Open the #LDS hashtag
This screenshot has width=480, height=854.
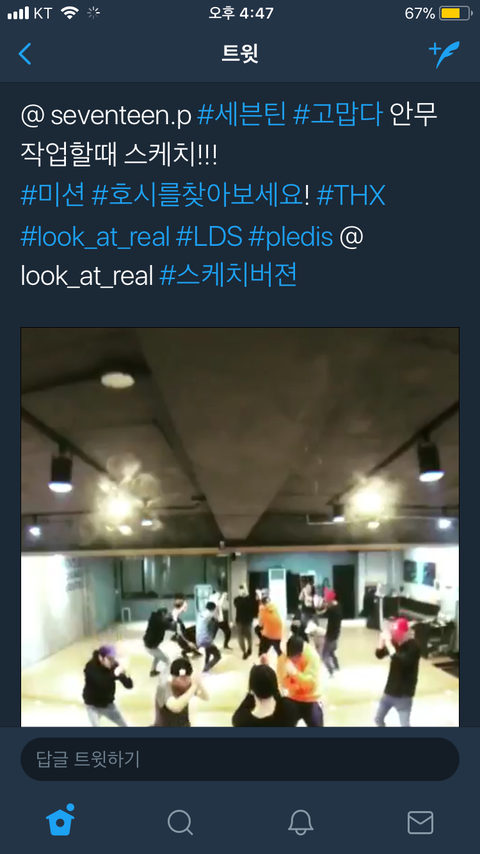click(209, 237)
